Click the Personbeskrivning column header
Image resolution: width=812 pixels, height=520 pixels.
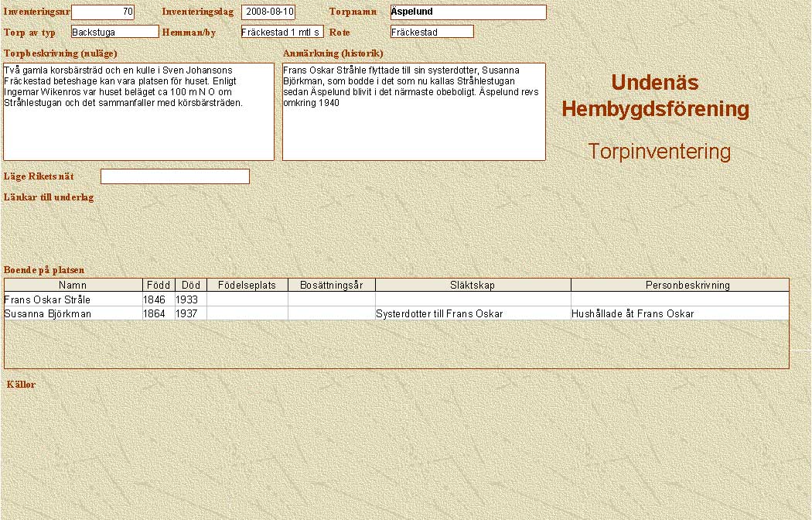point(680,286)
